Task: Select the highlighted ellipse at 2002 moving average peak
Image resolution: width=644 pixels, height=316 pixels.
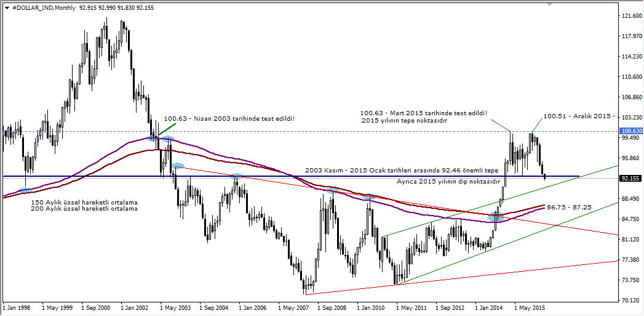Action: [x=160, y=139]
